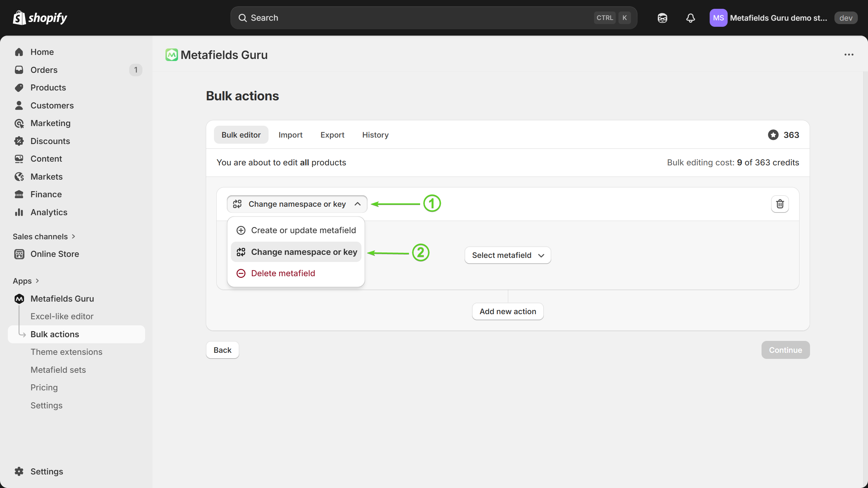Open the notifications bell
This screenshot has height=488, width=868.
[x=690, y=18]
